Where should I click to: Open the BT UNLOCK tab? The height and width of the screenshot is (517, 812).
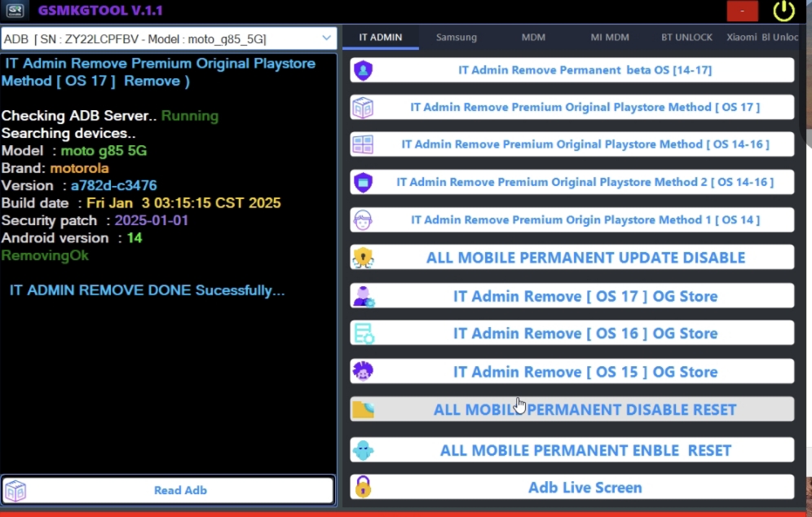[686, 38]
